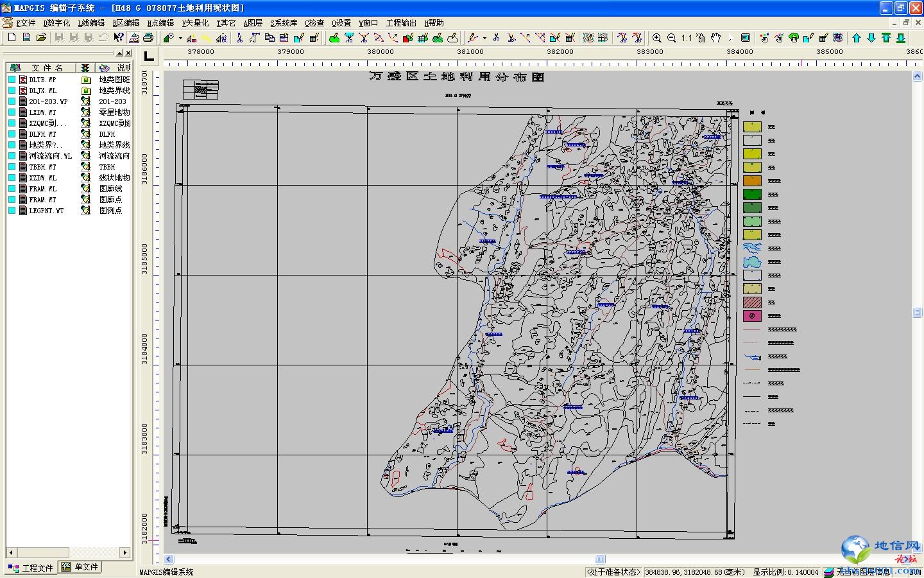Click the 1:1 scale view icon

(687, 38)
